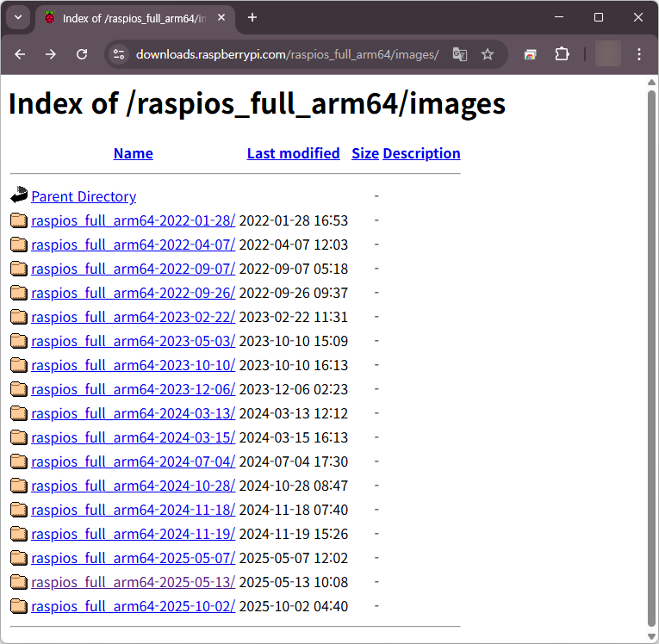Image resolution: width=659 pixels, height=644 pixels.
Task: Click folder icon beside 2024-07-04 entry
Action: pyautogui.click(x=19, y=461)
